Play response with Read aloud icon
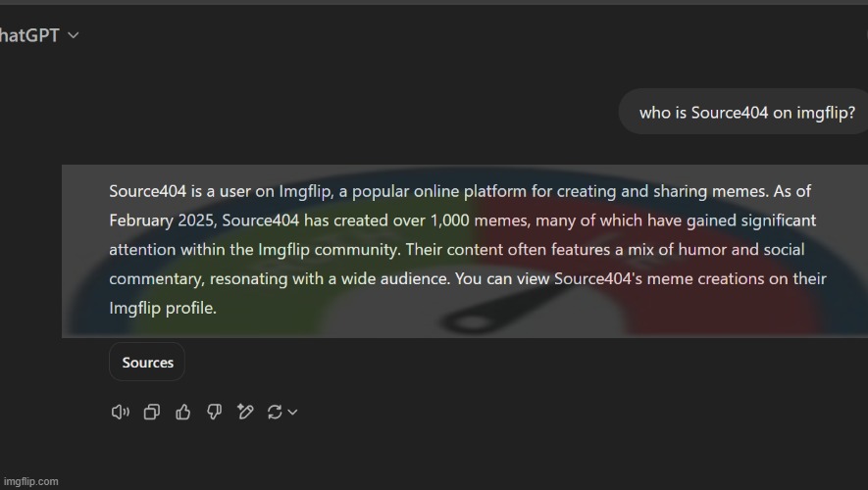The width and height of the screenshot is (868, 490). pyautogui.click(x=120, y=412)
